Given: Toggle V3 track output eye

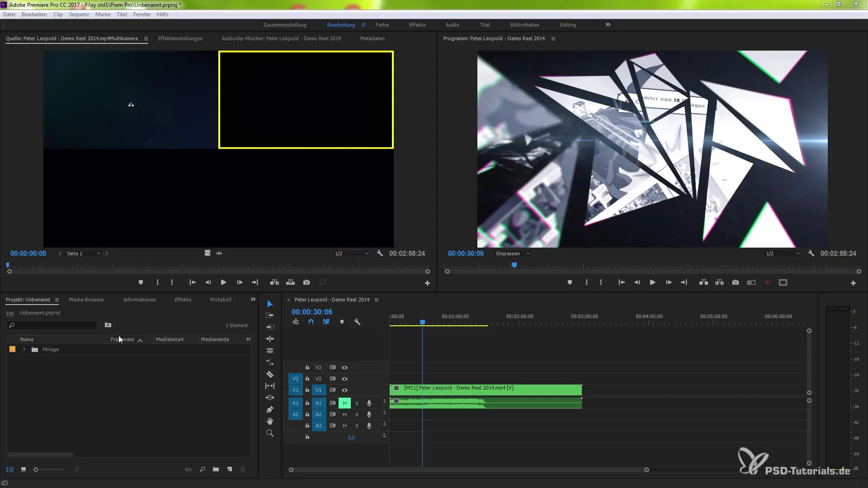Looking at the screenshot, I should pos(344,367).
